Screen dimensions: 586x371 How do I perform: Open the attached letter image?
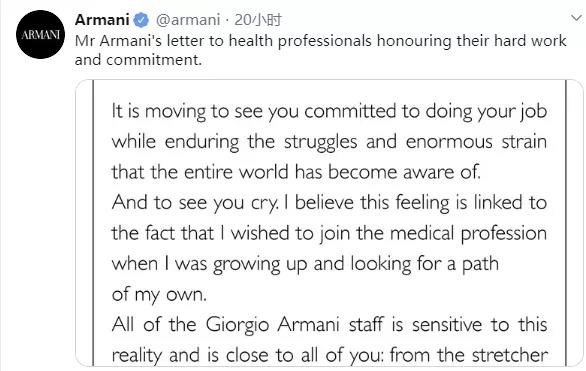coord(329,223)
